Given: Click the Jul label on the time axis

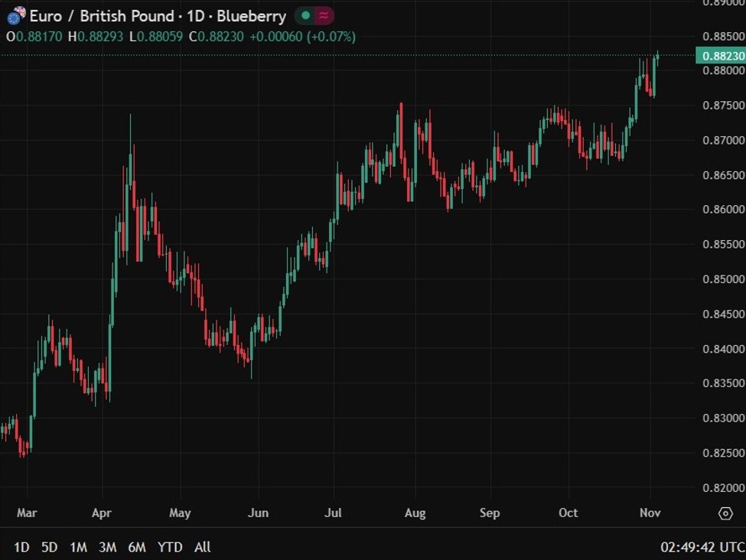Looking at the screenshot, I should (334, 513).
